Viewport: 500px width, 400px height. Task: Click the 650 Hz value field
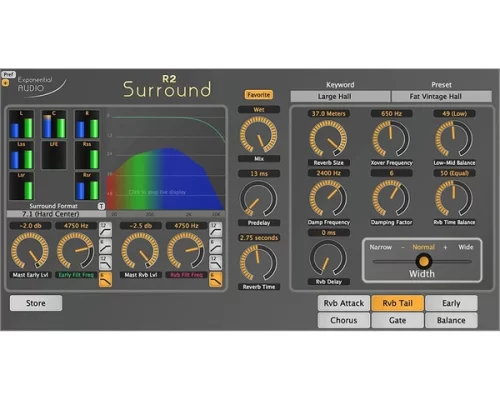tap(391, 114)
